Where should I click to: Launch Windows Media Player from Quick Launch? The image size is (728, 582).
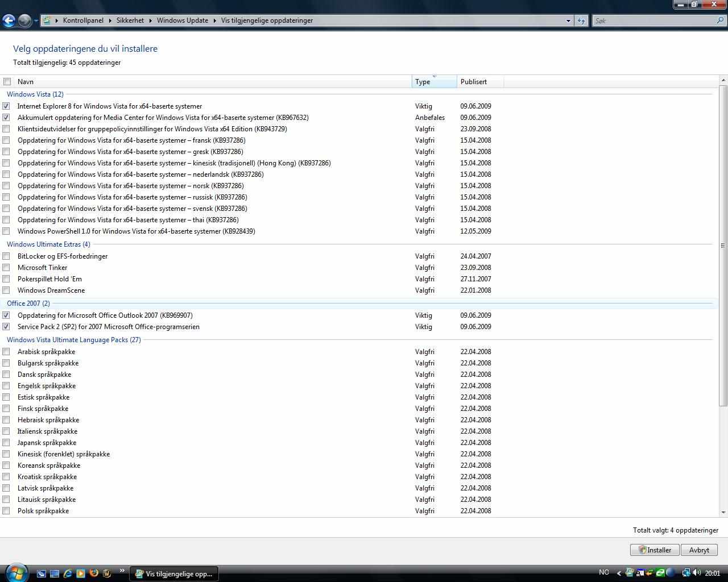(81, 573)
